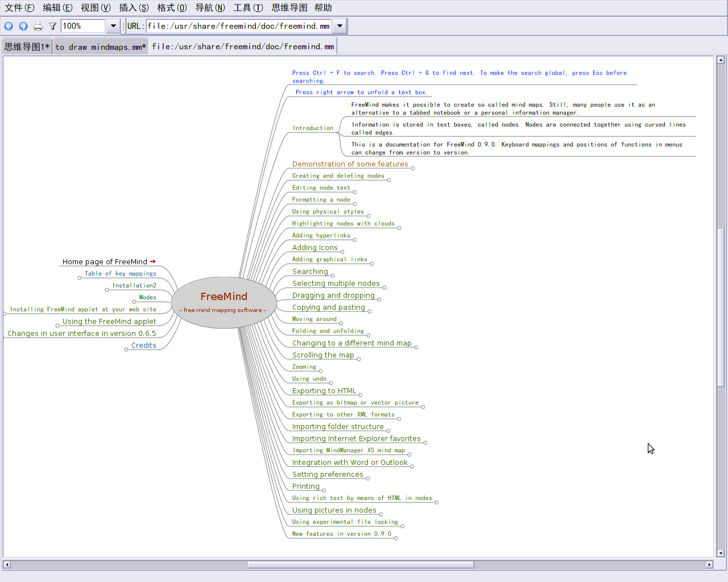728x582 pixels.
Task: Expand 'Demonstration of some features' node circle
Action: (x=412, y=168)
